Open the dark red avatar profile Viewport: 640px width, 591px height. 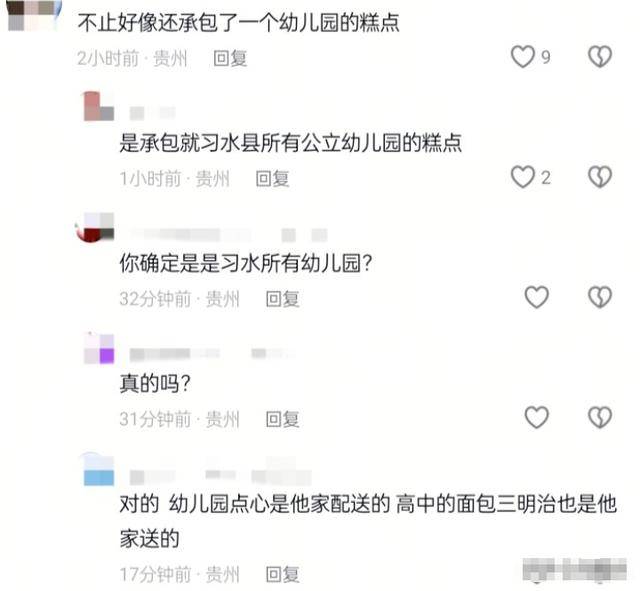tap(95, 227)
